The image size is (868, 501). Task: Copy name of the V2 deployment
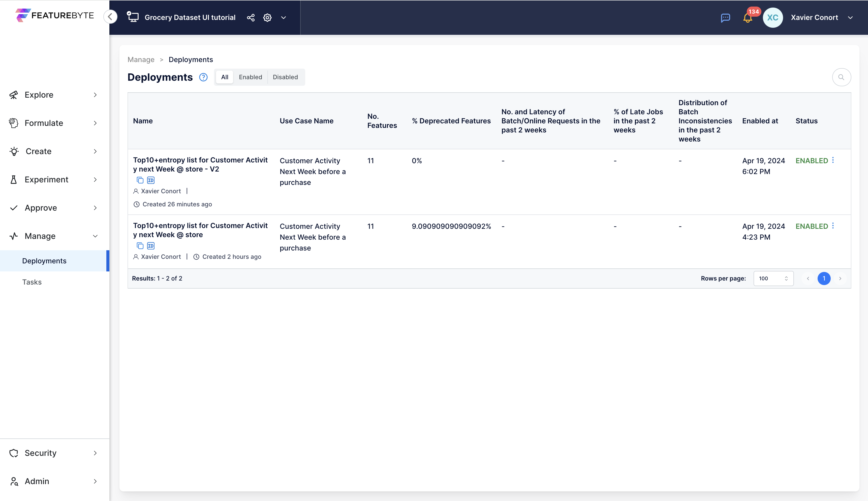coord(140,180)
